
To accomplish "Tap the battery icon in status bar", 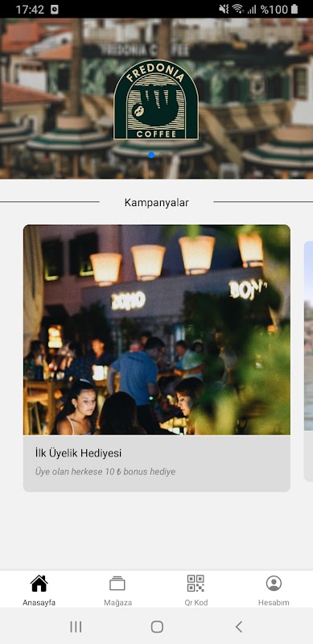I will [294, 9].
